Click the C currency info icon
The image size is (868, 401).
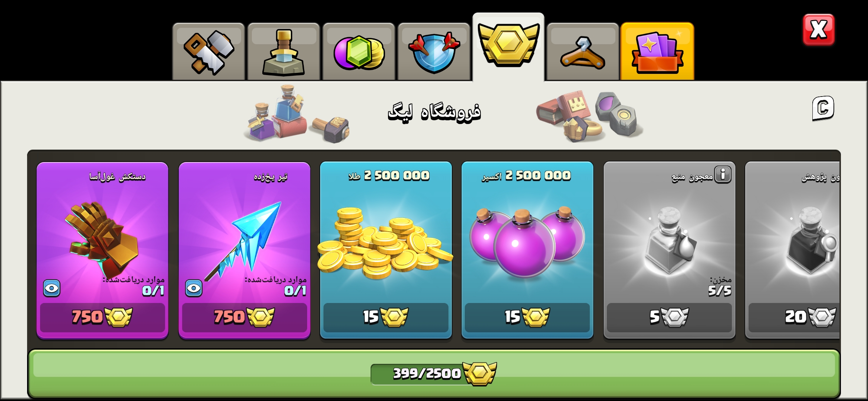click(823, 108)
